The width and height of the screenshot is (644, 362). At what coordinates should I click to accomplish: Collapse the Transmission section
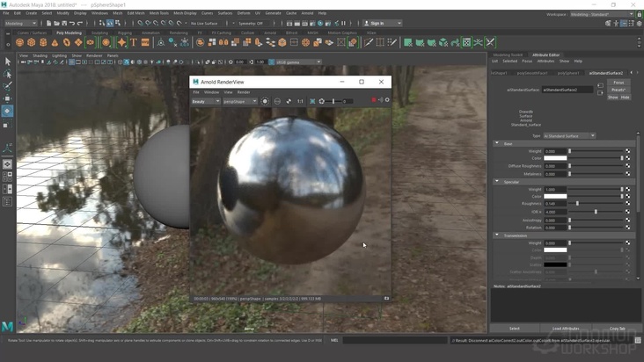[x=497, y=235]
